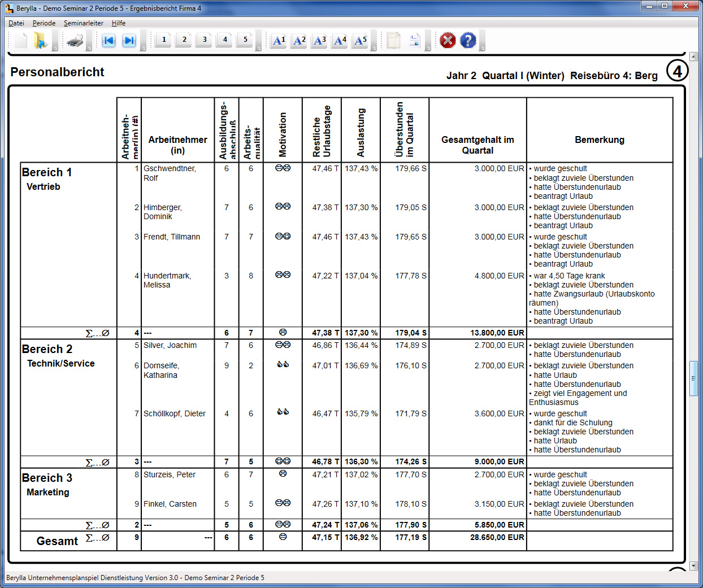Image resolution: width=703 pixels, height=588 pixels.
Task: Expand toolbar options after navigation arrows
Action: click(144, 41)
